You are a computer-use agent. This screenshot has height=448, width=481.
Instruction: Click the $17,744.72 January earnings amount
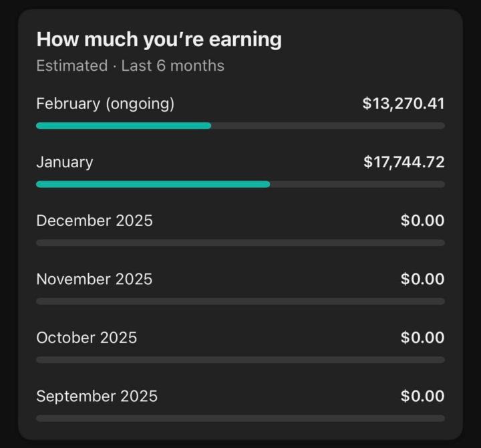pyautogui.click(x=404, y=162)
